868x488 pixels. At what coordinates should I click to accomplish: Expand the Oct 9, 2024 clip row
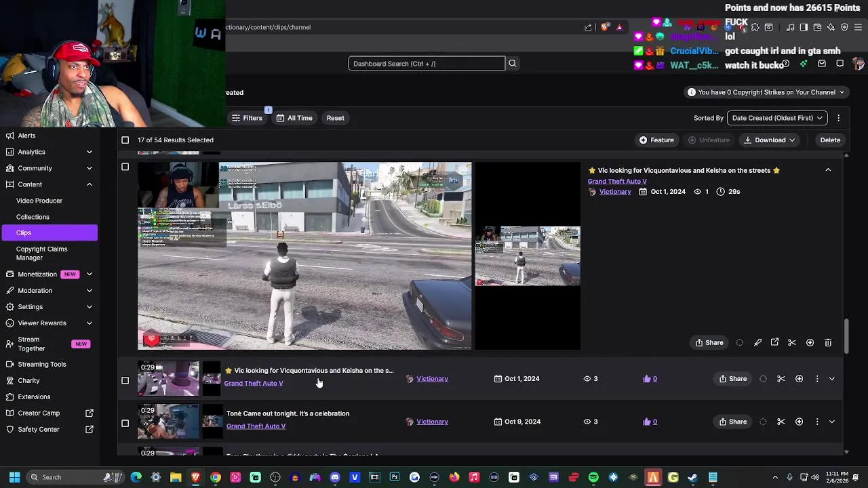832,422
